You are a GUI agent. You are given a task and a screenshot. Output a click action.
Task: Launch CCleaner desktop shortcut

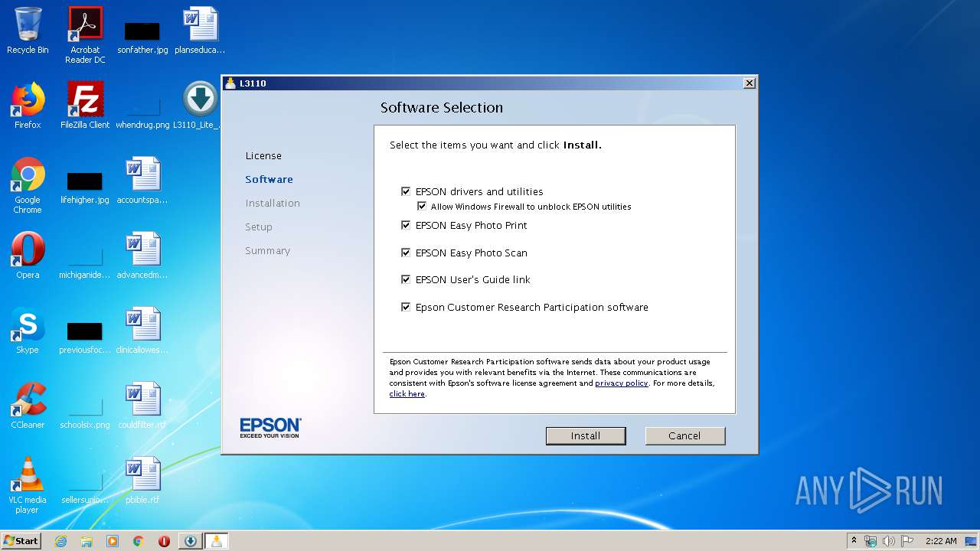[x=28, y=406]
